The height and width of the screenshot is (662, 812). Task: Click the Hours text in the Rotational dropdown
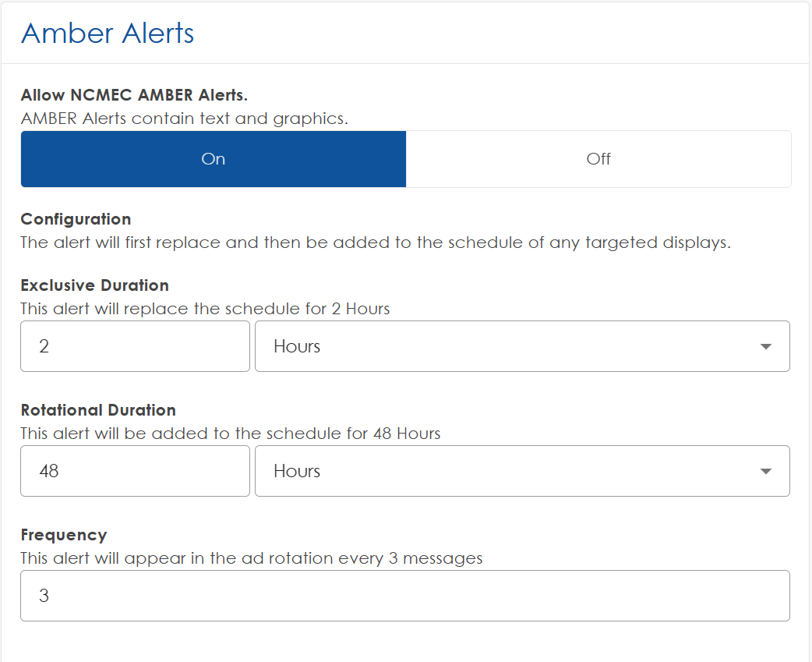coord(297,470)
